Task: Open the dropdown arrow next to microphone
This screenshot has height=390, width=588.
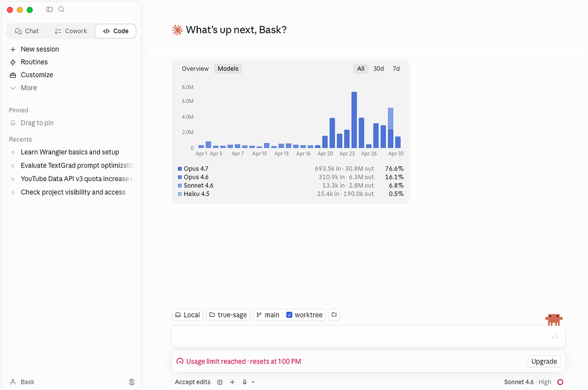Action: pos(253,381)
